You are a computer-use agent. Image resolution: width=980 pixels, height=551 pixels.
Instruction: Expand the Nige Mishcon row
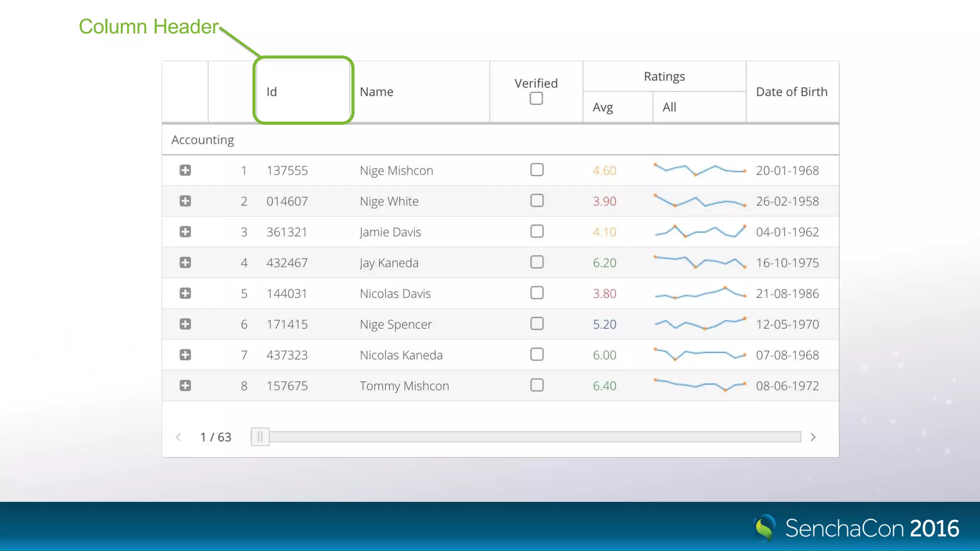coord(185,170)
